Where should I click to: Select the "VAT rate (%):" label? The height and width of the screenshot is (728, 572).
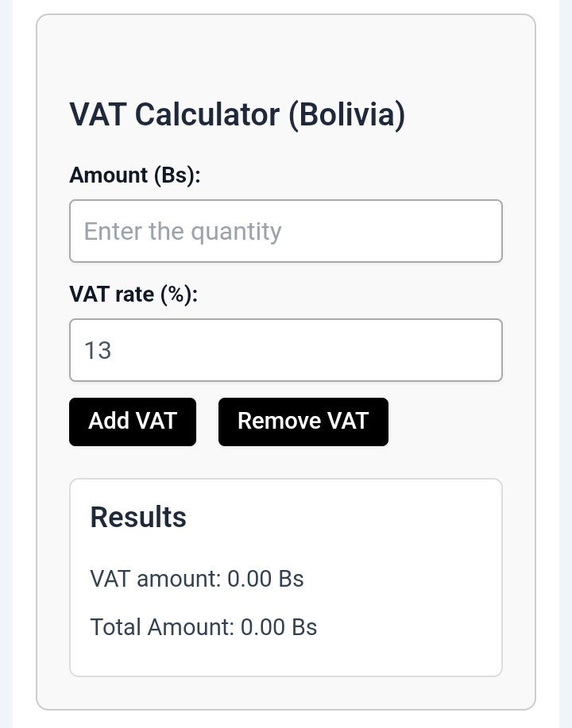(133, 295)
